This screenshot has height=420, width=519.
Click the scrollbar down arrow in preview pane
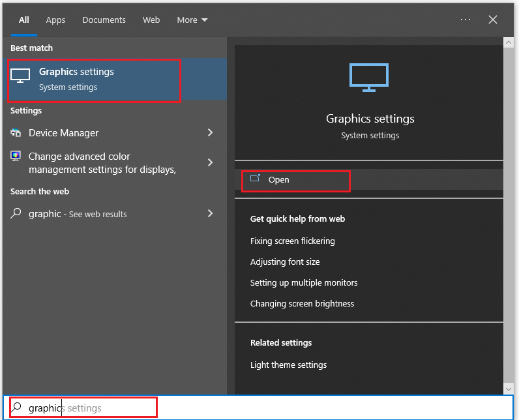click(509, 389)
